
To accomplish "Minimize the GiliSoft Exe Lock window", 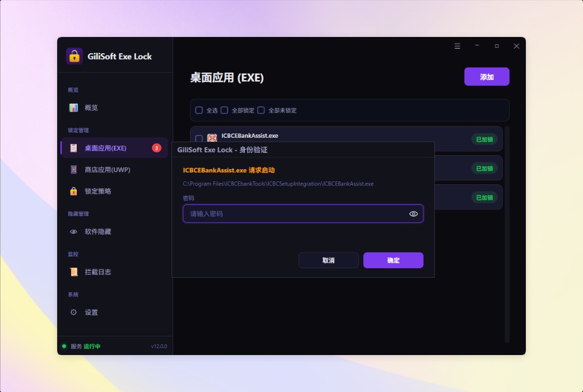I will pyautogui.click(x=477, y=46).
